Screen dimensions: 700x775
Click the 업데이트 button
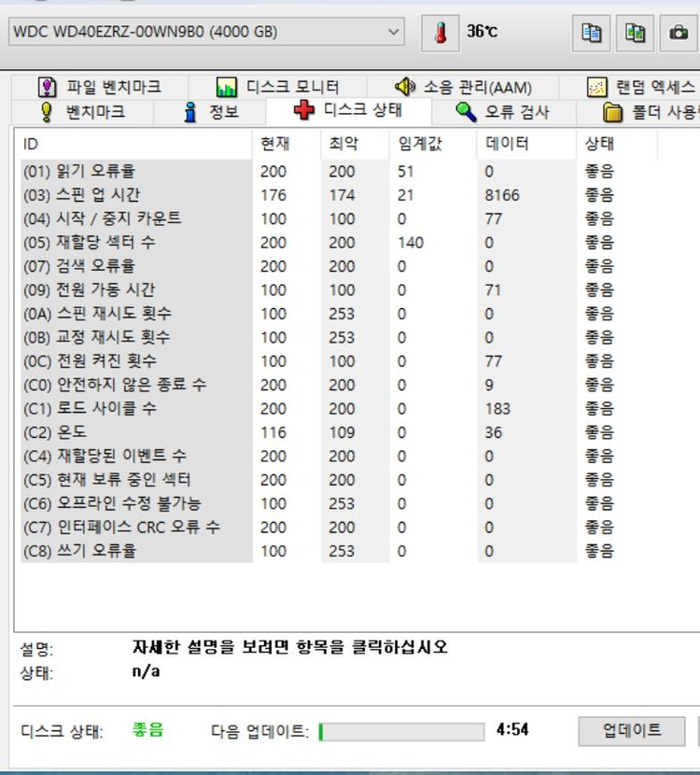[x=632, y=730]
